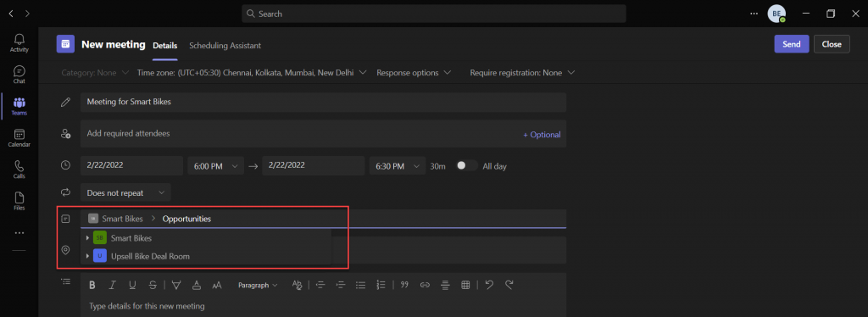Open Require registration dropdown

coord(522,73)
